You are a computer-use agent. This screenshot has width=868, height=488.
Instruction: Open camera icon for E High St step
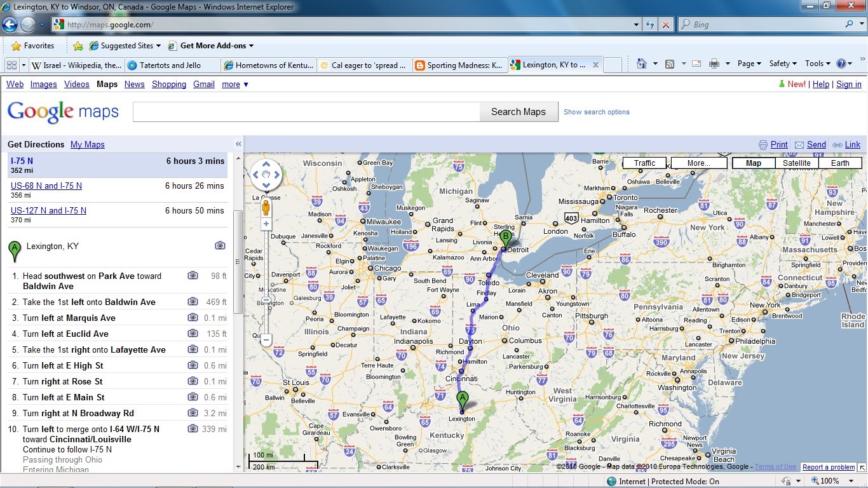pyautogui.click(x=193, y=365)
